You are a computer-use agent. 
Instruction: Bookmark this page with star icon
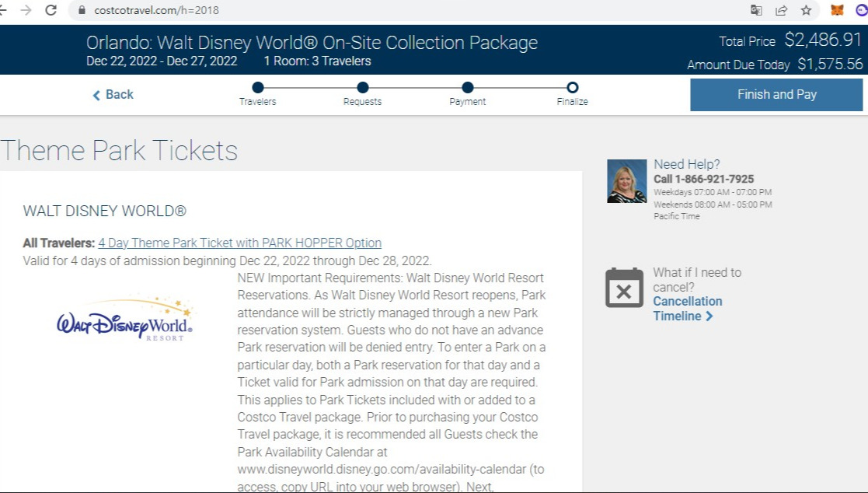pos(806,10)
